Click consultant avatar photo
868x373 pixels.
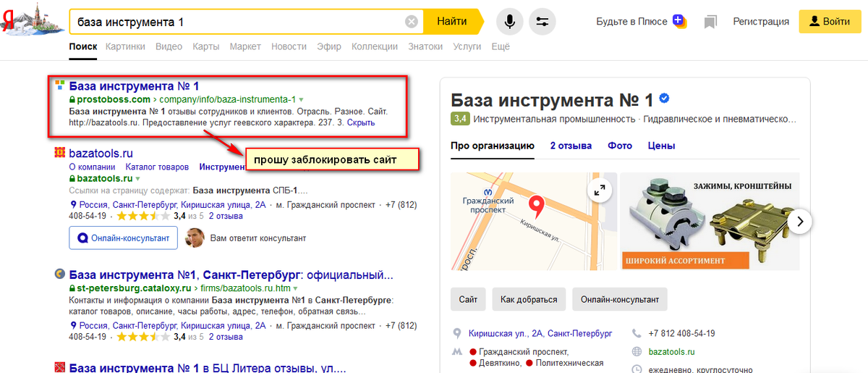195,238
